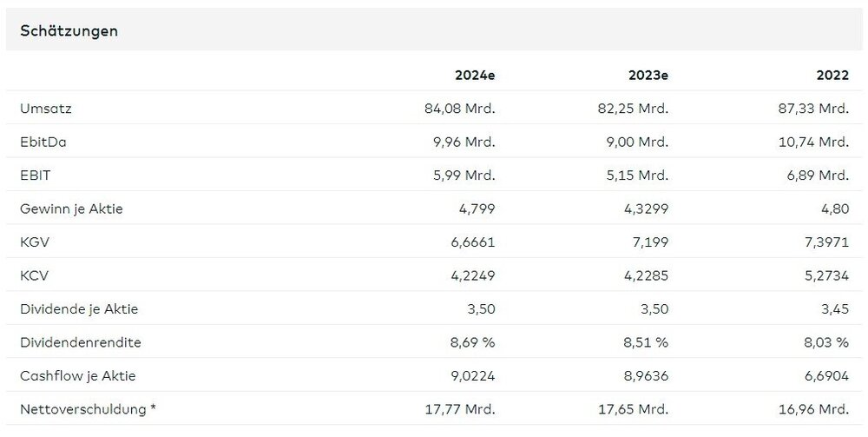
Task: Click the Schätzungen section heading
Action: coord(69,30)
